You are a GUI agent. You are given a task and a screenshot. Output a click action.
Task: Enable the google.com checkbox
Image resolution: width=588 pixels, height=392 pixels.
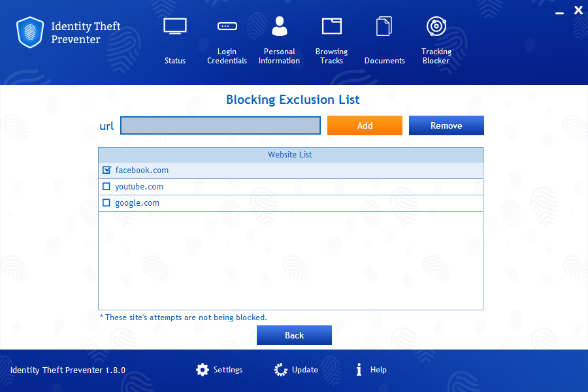click(106, 203)
